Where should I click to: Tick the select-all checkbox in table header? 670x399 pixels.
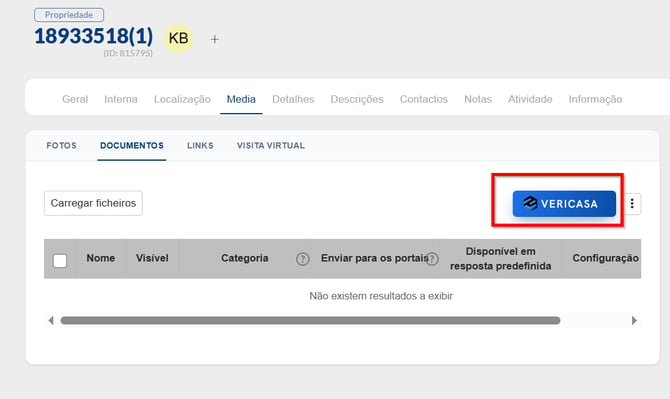point(60,261)
